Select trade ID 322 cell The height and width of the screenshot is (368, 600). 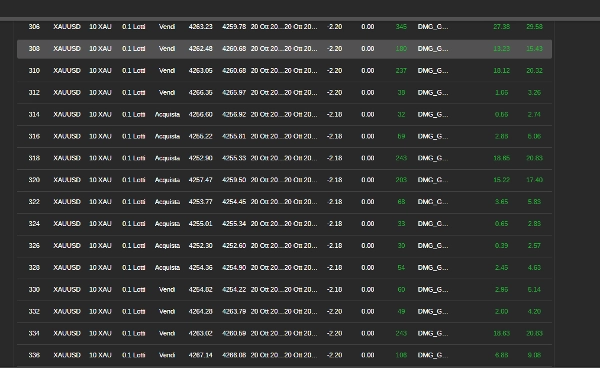click(34, 202)
